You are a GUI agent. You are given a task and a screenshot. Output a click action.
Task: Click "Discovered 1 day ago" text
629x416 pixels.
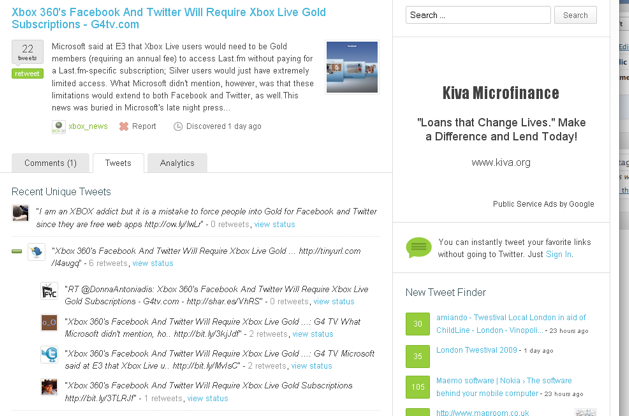223,126
